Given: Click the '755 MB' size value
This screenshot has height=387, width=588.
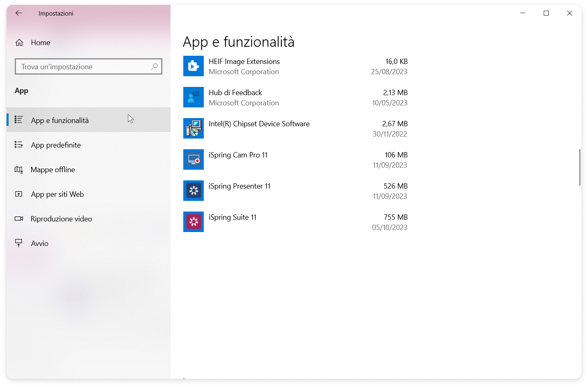Looking at the screenshot, I should (x=396, y=217).
